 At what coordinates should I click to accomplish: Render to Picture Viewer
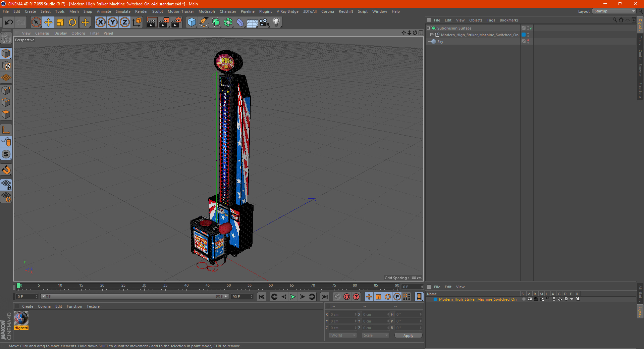tap(164, 22)
